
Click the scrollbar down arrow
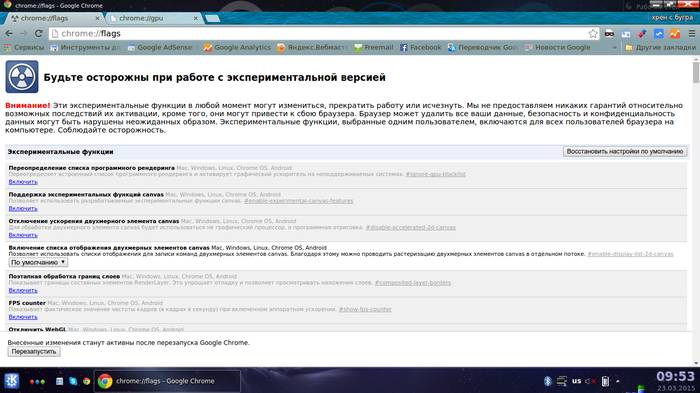coord(696,364)
